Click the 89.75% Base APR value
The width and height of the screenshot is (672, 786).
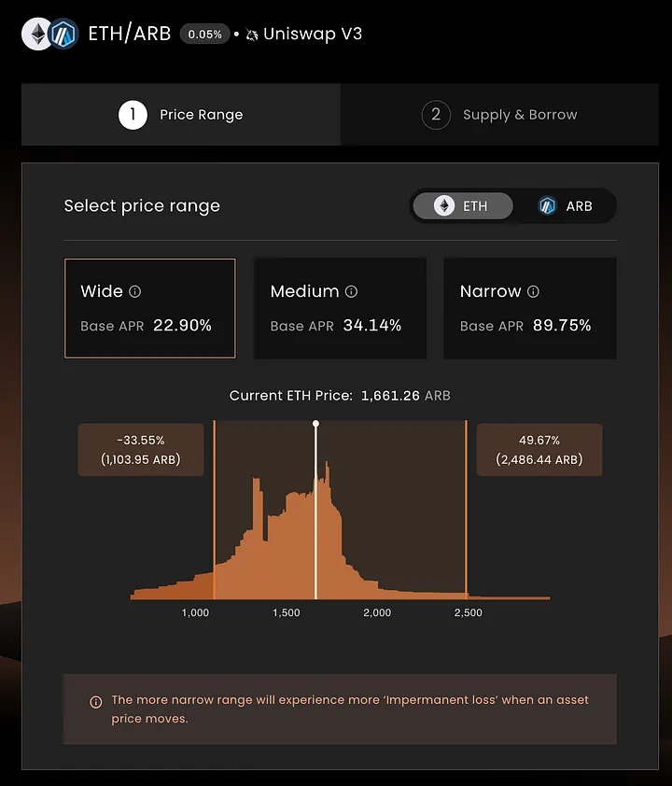pos(562,326)
